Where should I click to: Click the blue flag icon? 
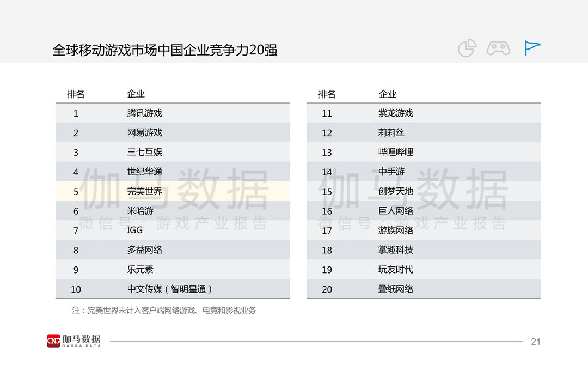point(532,47)
